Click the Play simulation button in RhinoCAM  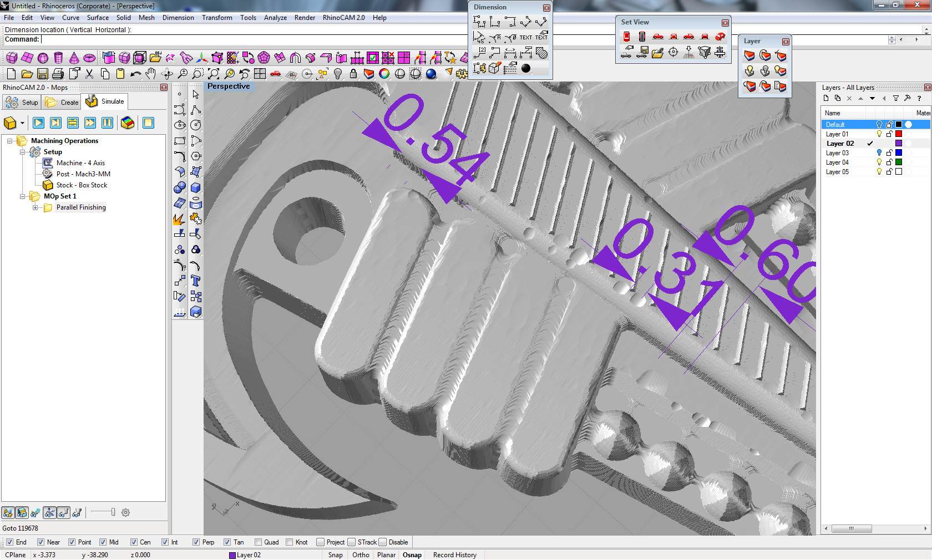38,123
